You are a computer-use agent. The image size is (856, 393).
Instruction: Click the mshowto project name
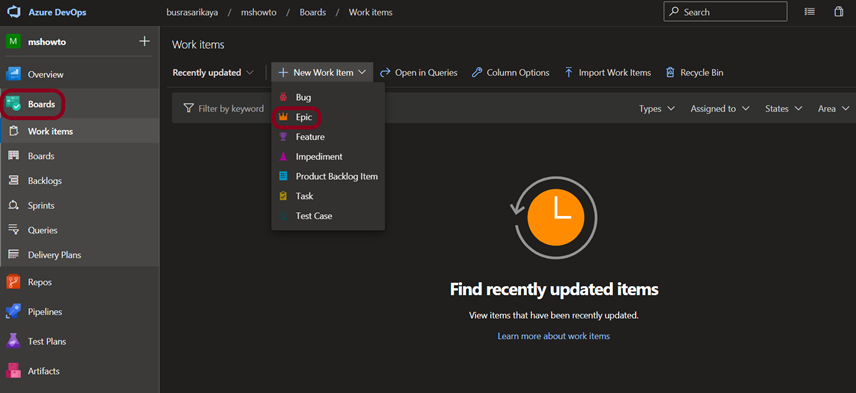click(x=47, y=41)
